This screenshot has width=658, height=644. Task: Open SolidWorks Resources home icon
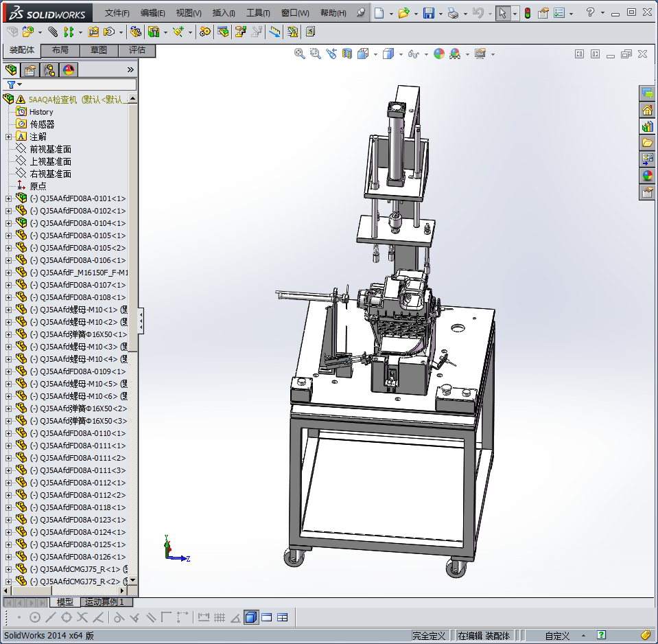(648, 110)
